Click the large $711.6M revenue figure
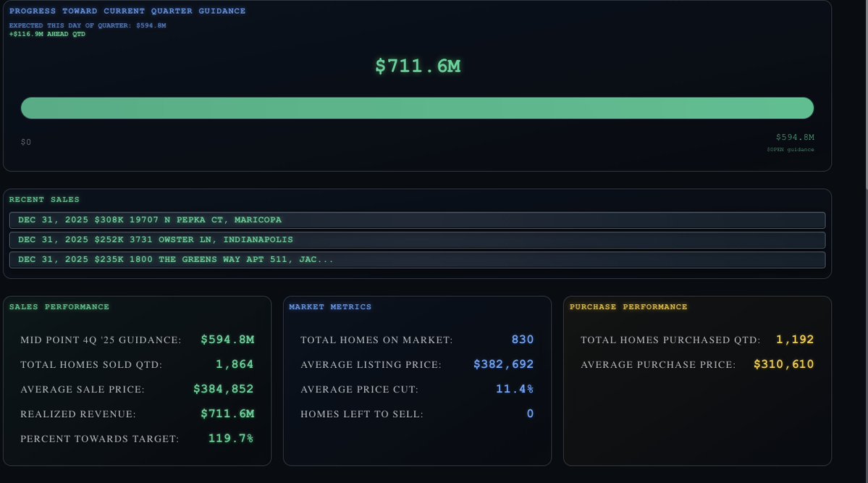The height and width of the screenshot is (483, 868). [418, 66]
